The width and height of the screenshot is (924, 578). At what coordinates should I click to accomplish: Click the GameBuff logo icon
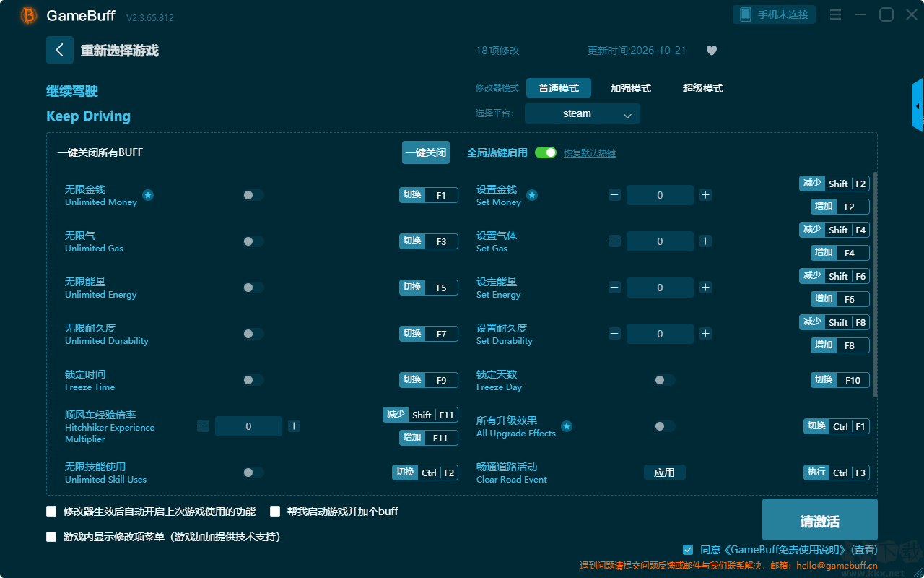pos(29,15)
